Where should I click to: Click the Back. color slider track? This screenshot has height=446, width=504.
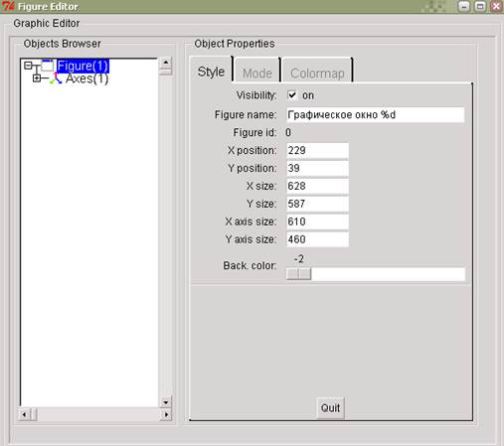point(376,274)
